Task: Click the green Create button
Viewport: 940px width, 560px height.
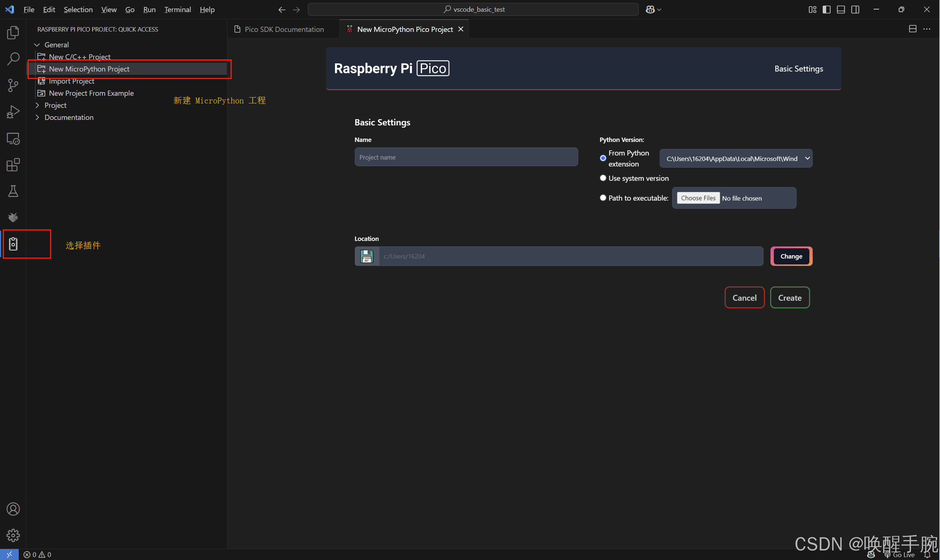Action: 789,298
